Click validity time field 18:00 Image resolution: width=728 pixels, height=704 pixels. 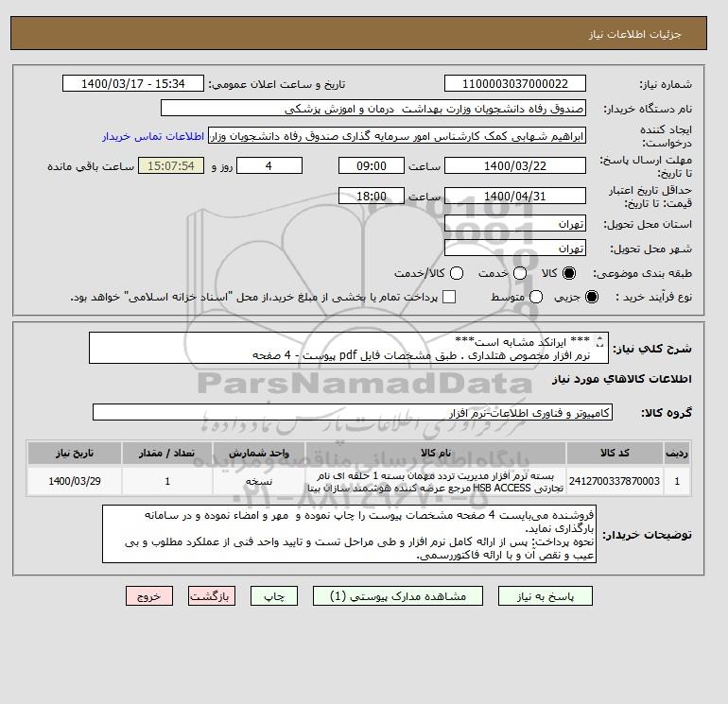(372, 196)
